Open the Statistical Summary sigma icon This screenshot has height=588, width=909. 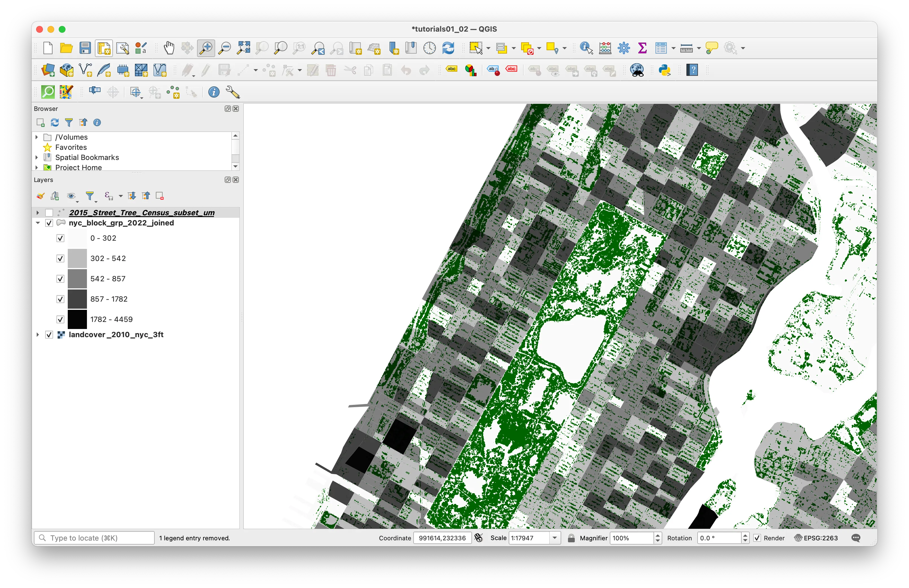[643, 48]
